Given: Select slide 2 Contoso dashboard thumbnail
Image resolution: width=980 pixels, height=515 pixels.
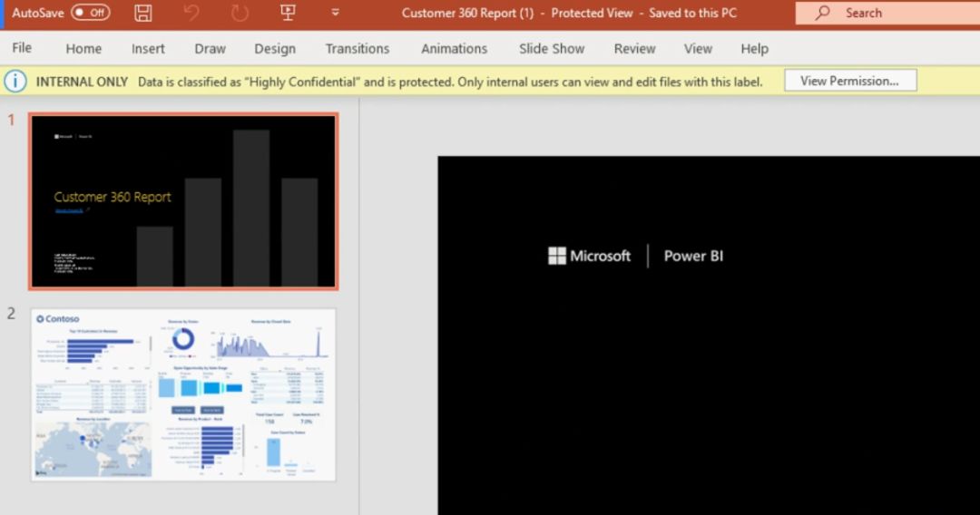Looking at the screenshot, I should [183, 394].
